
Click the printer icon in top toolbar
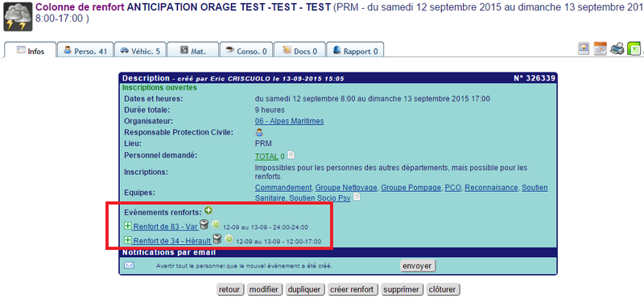617,48
